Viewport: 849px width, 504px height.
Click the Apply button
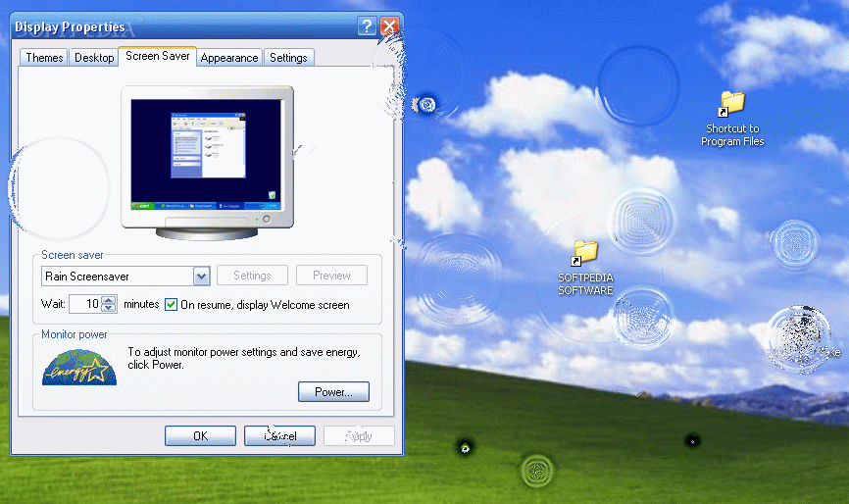(x=359, y=435)
